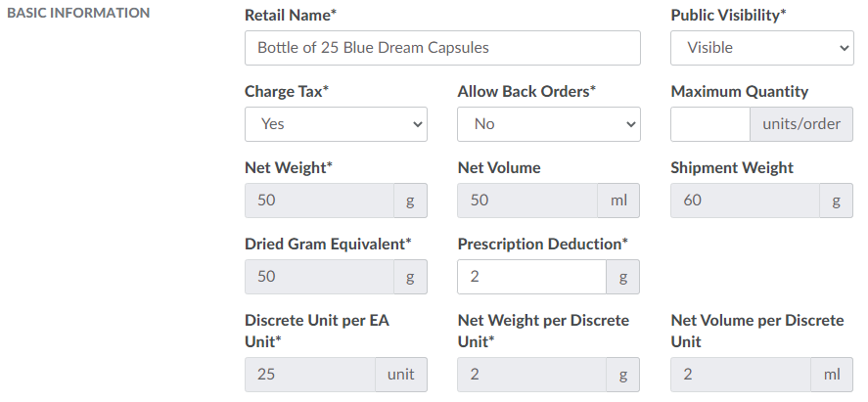Click the Basic Information section heading
Screen dimensions: 868x402
[78, 14]
